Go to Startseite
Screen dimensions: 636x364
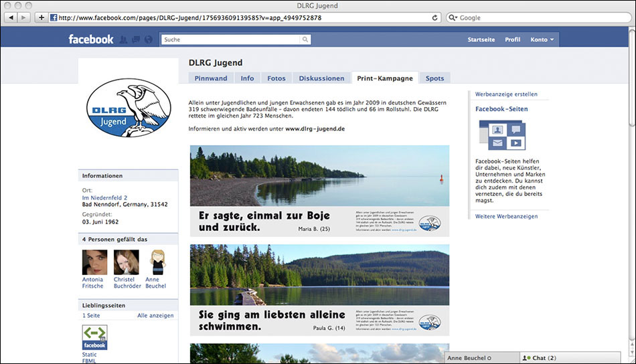pyautogui.click(x=481, y=39)
